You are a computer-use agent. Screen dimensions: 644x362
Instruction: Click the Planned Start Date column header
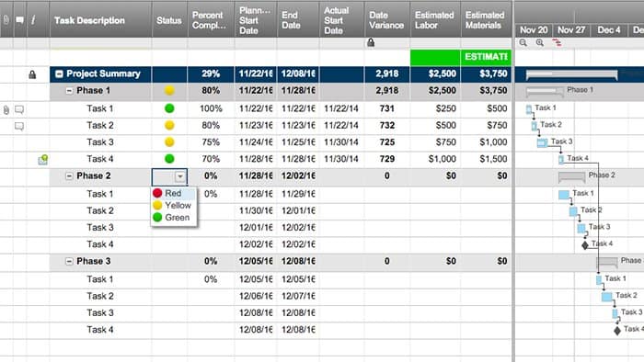(256, 20)
